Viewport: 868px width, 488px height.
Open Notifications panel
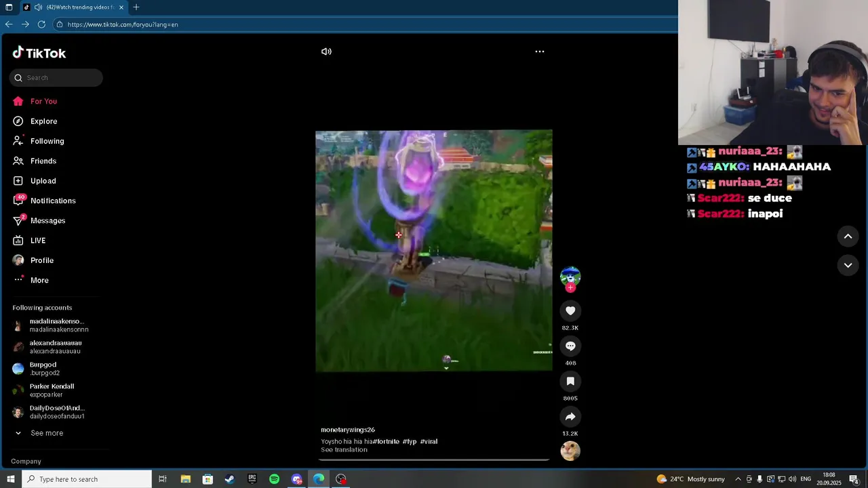coord(53,201)
